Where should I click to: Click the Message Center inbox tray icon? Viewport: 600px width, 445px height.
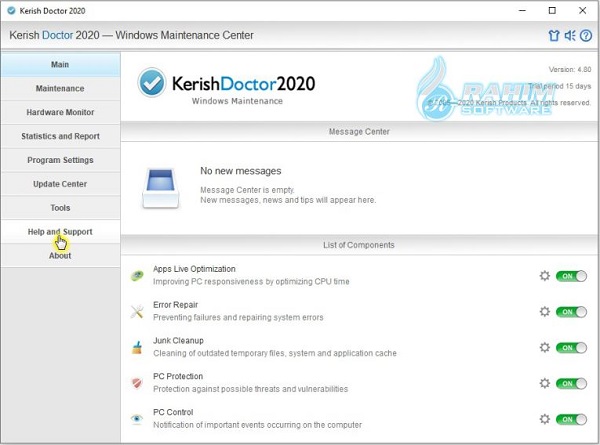[161, 188]
